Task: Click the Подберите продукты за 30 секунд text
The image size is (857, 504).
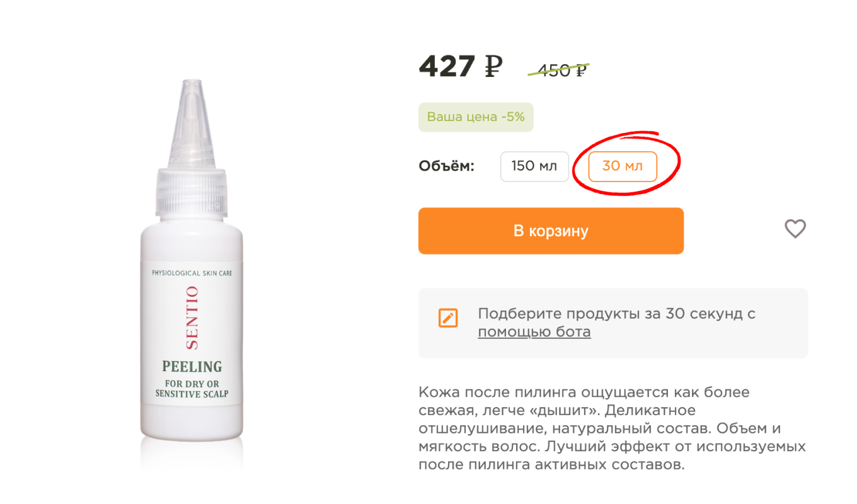Action: point(616,314)
